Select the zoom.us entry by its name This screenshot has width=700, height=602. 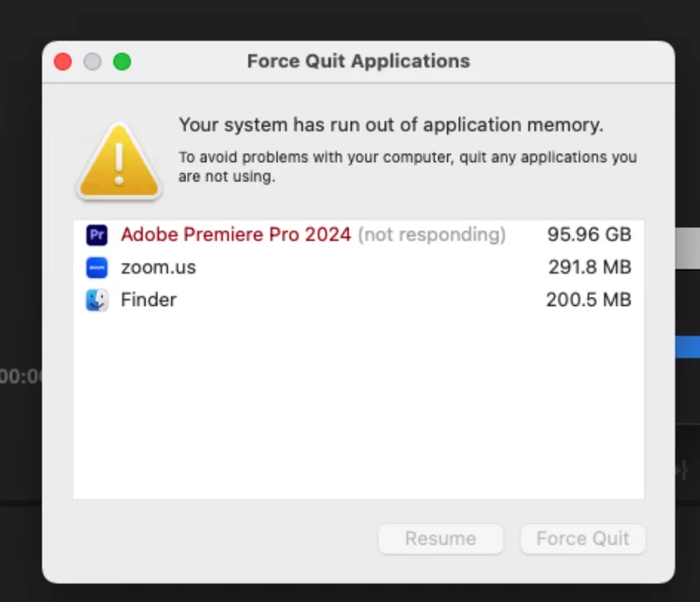coord(158,267)
